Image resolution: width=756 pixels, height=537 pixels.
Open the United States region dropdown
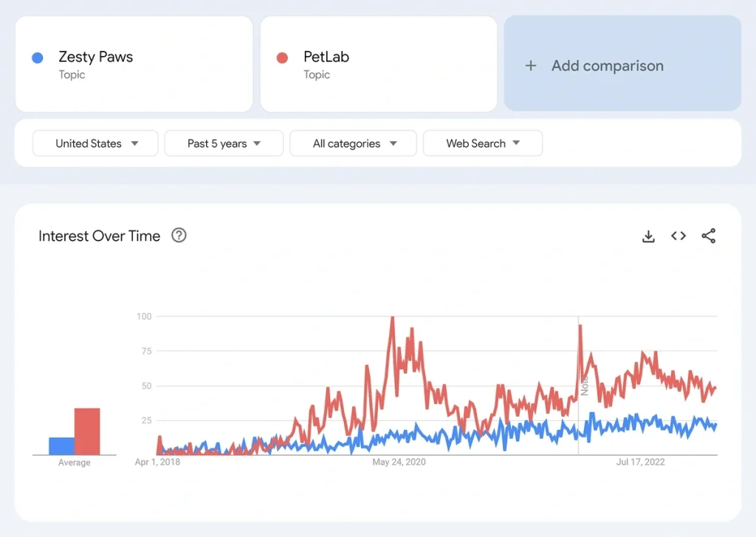94,143
